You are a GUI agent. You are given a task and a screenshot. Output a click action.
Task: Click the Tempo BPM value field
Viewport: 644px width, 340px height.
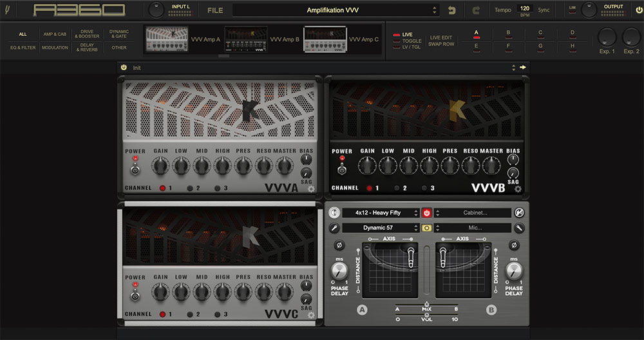[x=525, y=8]
